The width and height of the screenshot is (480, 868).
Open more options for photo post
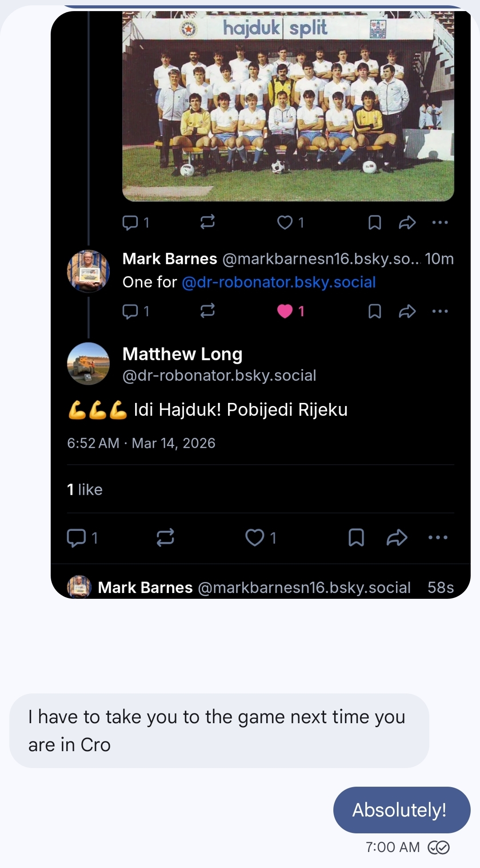[440, 222]
